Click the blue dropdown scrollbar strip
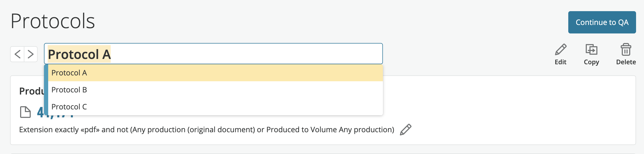The height and width of the screenshot is (154, 644). [x=46, y=90]
